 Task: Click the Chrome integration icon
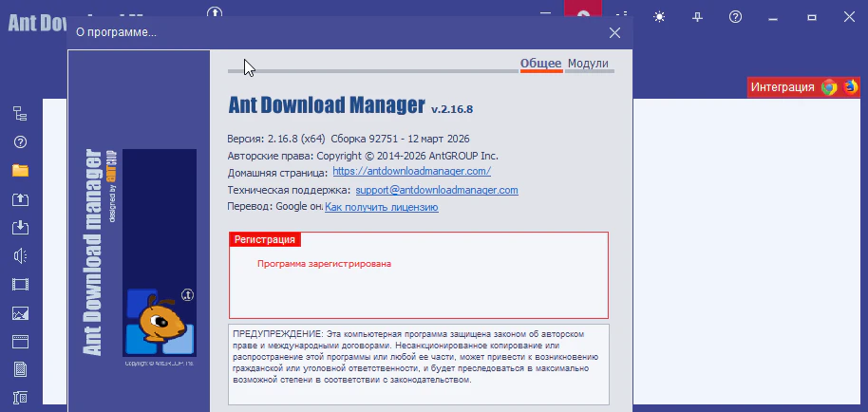pyautogui.click(x=829, y=87)
